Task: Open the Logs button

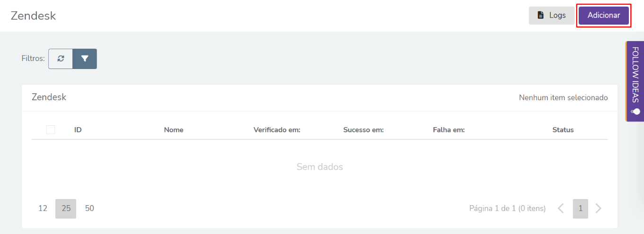Action: (551, 15)
